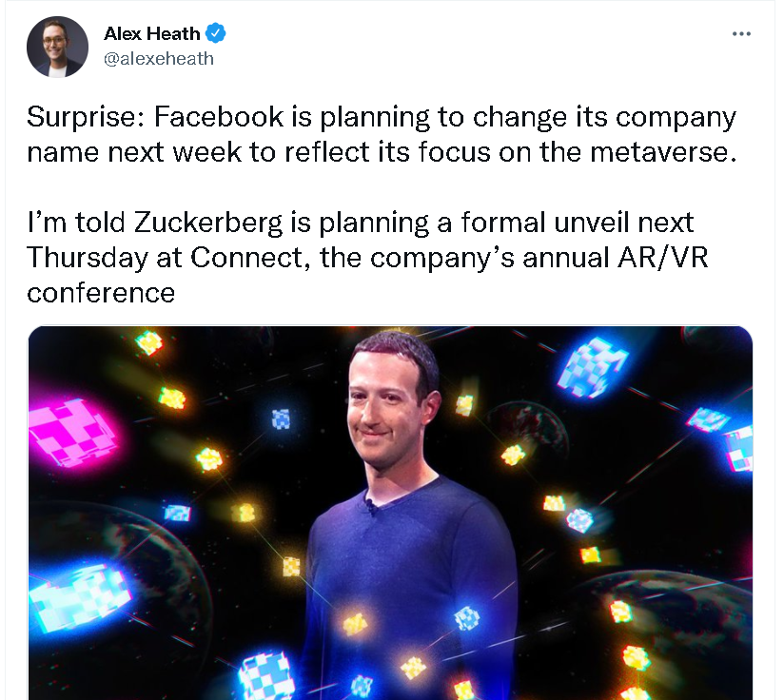The height and width of the screenshot is (700, 784).
Task: Click the blue verified badge
Action: coord(217,34)
